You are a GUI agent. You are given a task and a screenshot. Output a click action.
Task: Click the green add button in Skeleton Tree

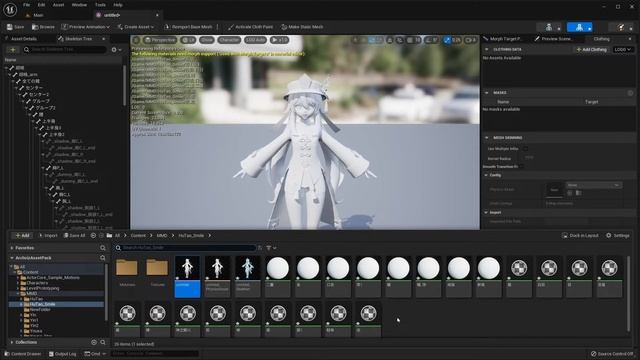click(13, 49)
